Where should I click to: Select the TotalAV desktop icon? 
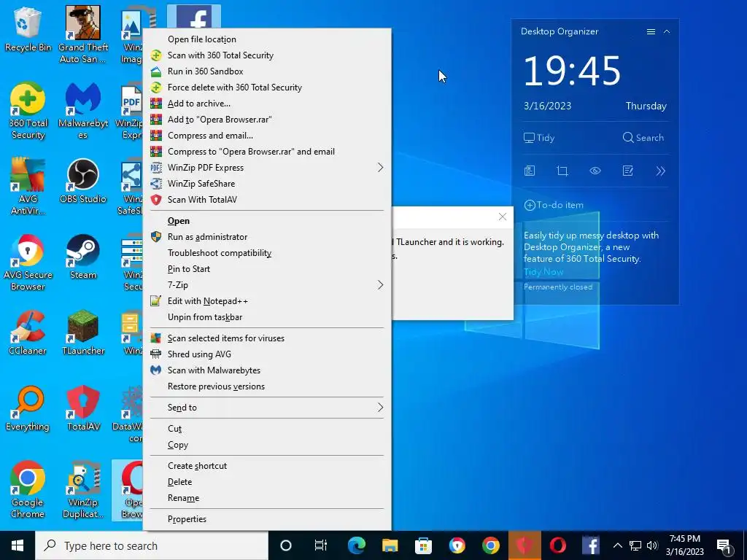83,408
